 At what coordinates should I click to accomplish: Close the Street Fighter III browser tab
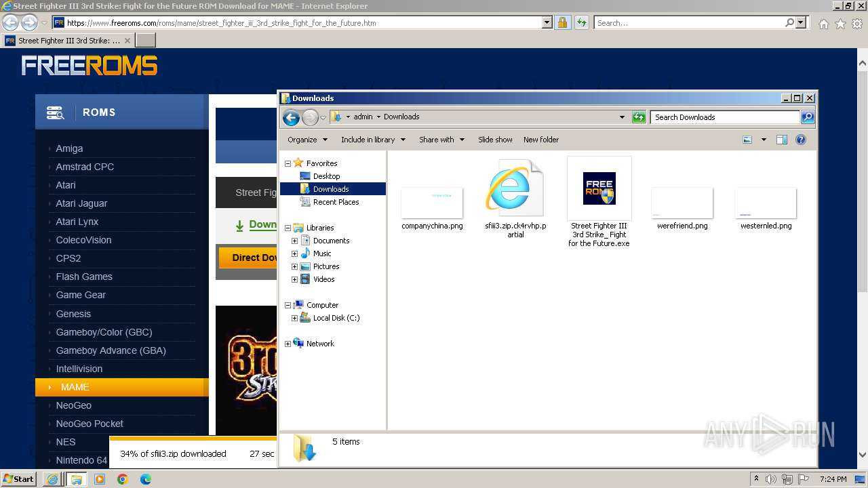pyautogui.click(x=127, y=41)
